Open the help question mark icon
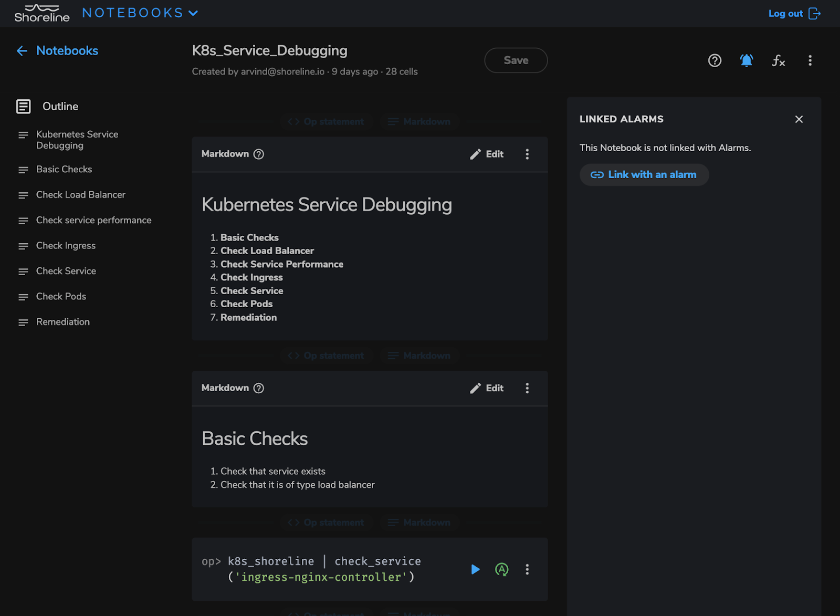The height and width of the screenshot is (616, 840). 715,60
